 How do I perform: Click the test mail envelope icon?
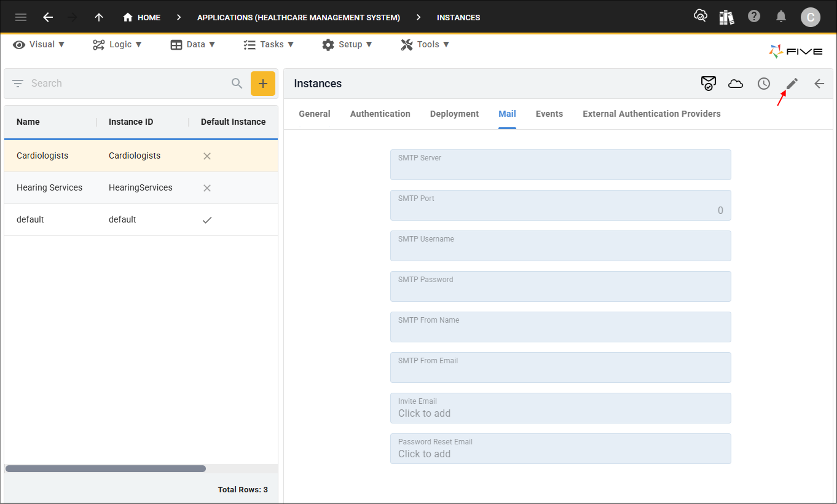click(708, 84)
